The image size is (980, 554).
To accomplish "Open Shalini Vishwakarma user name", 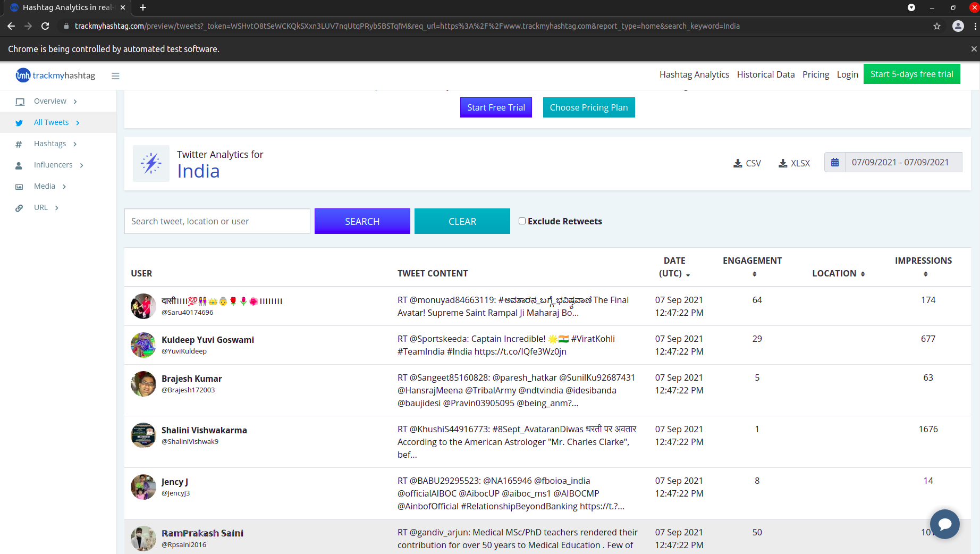I will [x=204, y=430].
